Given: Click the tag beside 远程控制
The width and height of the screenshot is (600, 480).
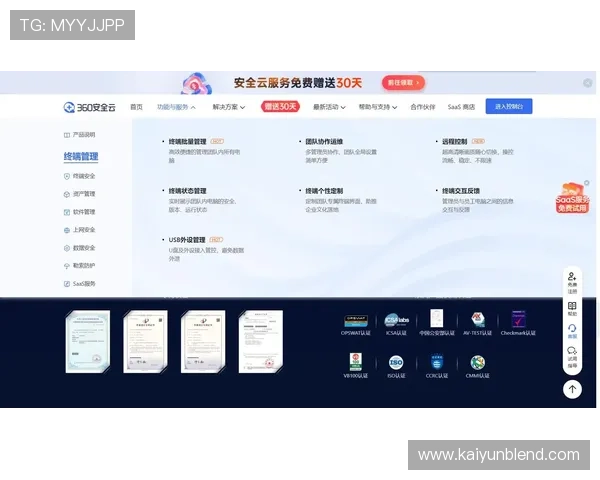Looking at the screenshot, I should click(478, 141).
